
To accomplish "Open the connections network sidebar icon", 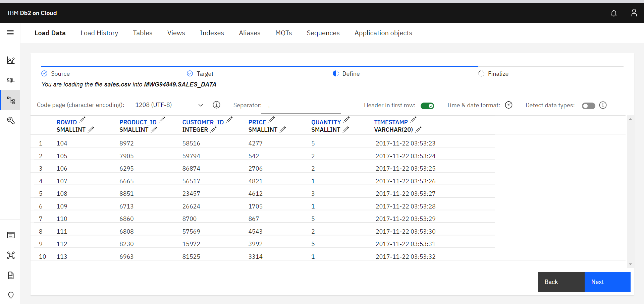I will tap(11, 255).
